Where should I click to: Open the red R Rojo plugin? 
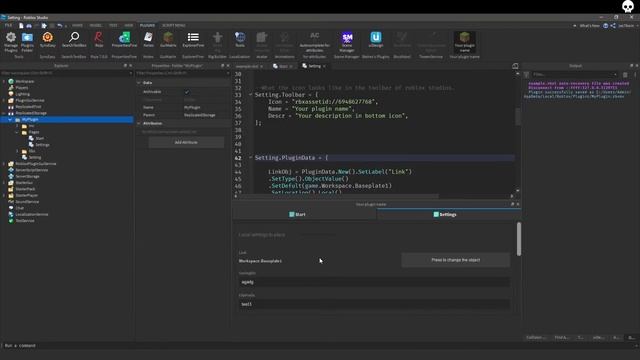pos(99,40)
